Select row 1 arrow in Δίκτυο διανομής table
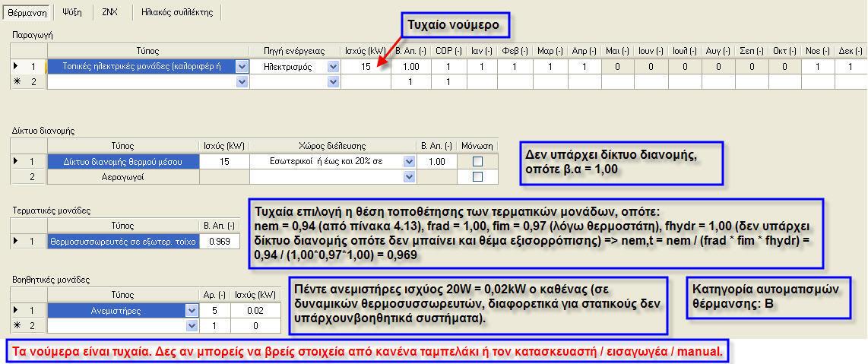The width and height of the screenshot is (868, 364). click(x=17, y=161)
